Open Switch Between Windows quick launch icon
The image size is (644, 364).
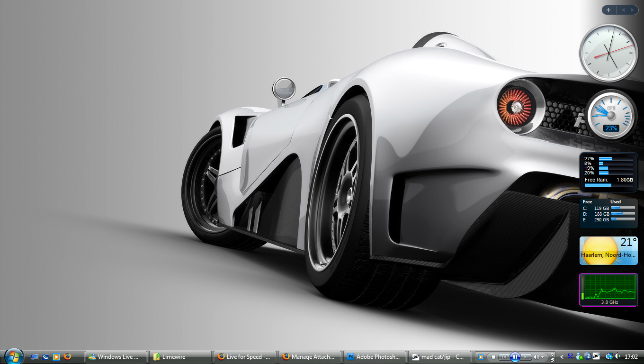(x=45, y=357)
